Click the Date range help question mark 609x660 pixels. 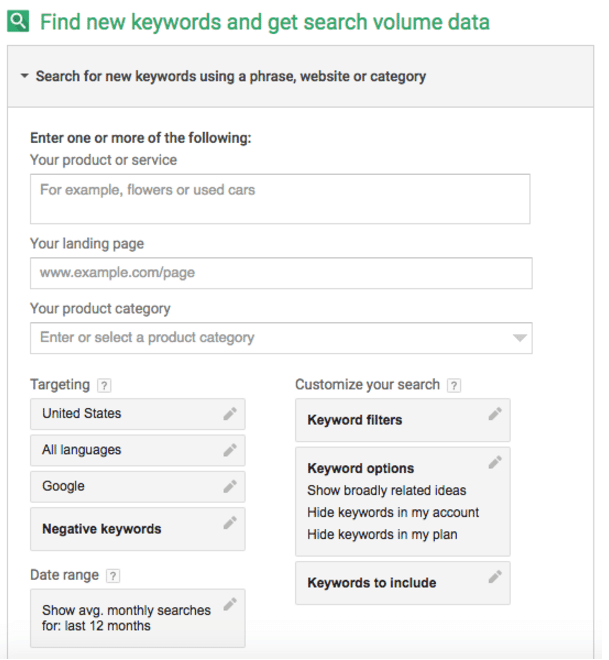(113, 575)
